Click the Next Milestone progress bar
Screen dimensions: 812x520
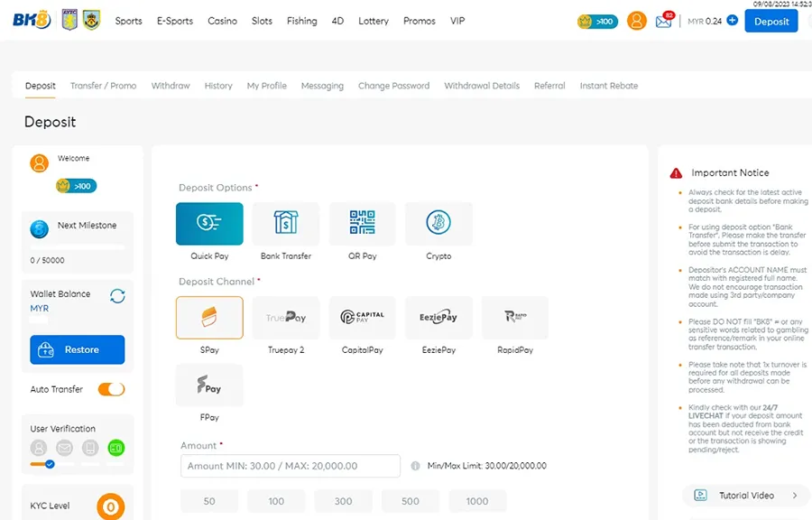(78, 247)
